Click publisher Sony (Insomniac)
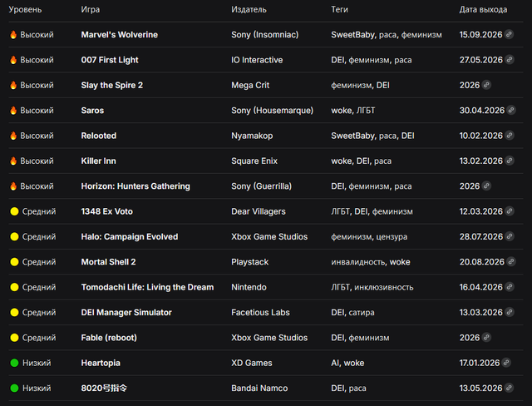 coord(264,35)
